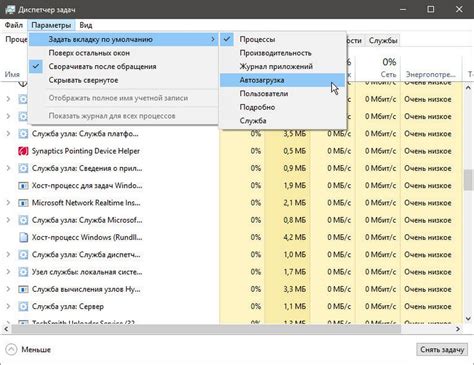Click the Снять задачу button
Image resolution: width=474 pixels, height=365 pixels.
point(442,350)
